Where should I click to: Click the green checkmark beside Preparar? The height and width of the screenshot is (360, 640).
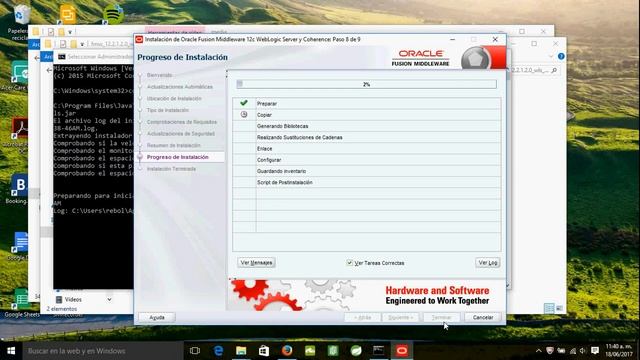[x=244, y=103]
